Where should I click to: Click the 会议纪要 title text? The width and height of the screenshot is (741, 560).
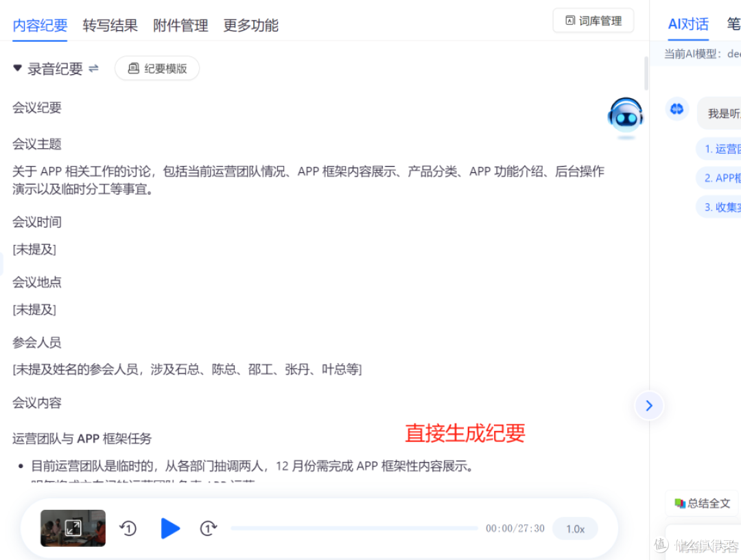(37, 108)
